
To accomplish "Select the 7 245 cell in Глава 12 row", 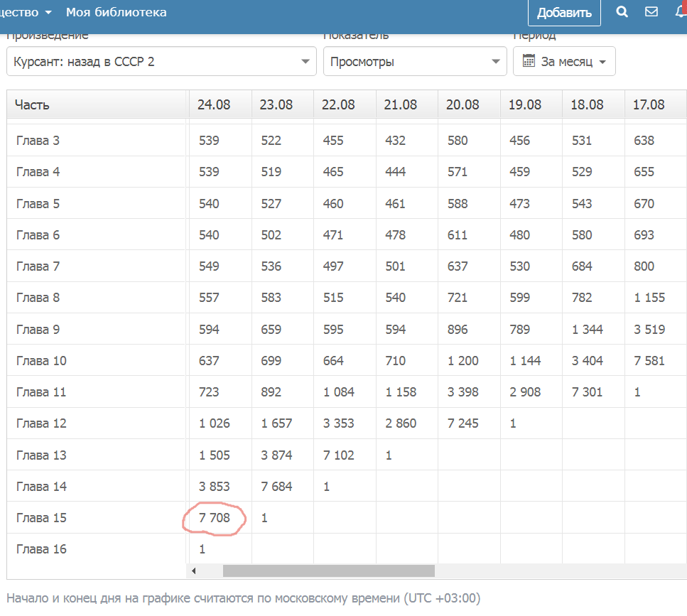I will (462, 423).
